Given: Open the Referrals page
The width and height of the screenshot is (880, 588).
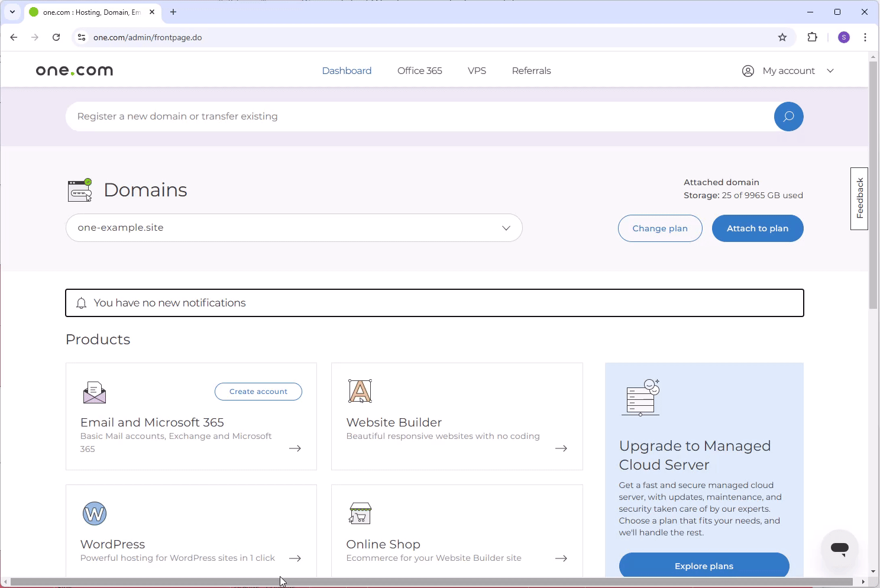Looking at the screenshot, I should pos(531,70).
